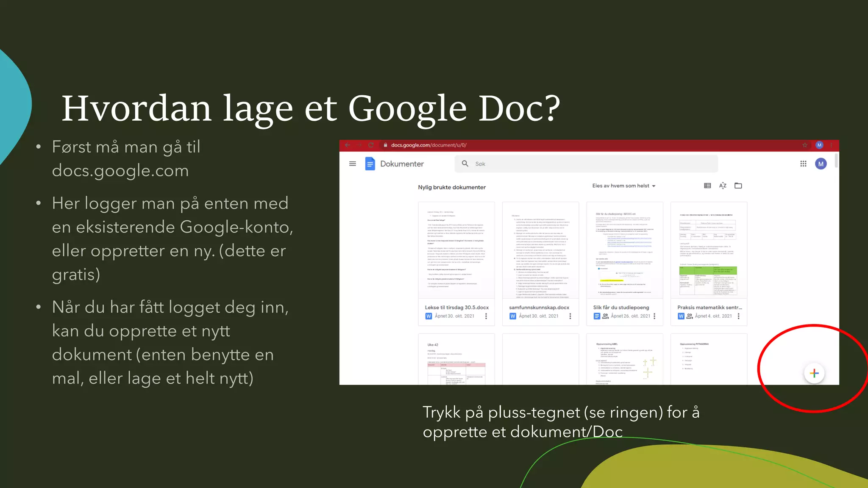The image size is (868, 488).
Task: Open more options for samfunnskunnskap.docx
Action: 570,316
